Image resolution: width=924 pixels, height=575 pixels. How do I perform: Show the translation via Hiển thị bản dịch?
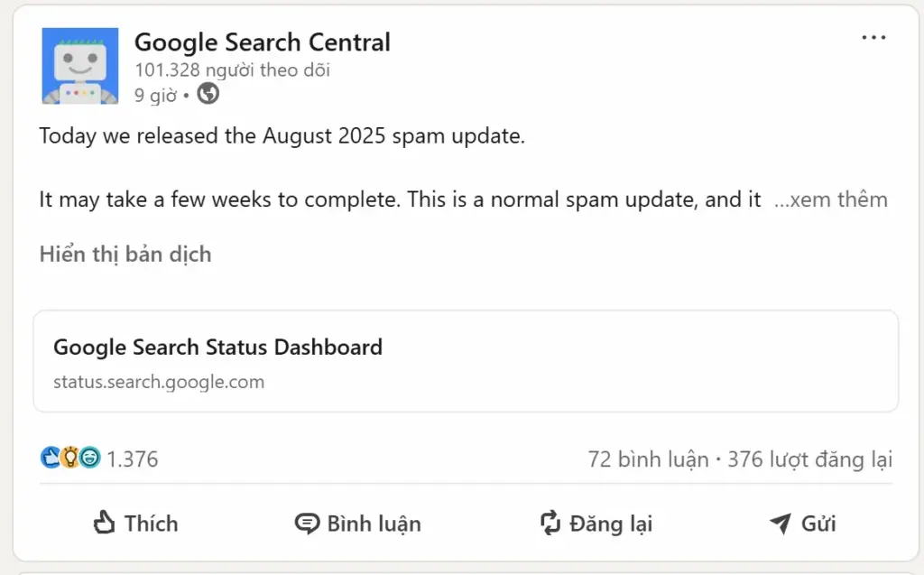point(124,254)
